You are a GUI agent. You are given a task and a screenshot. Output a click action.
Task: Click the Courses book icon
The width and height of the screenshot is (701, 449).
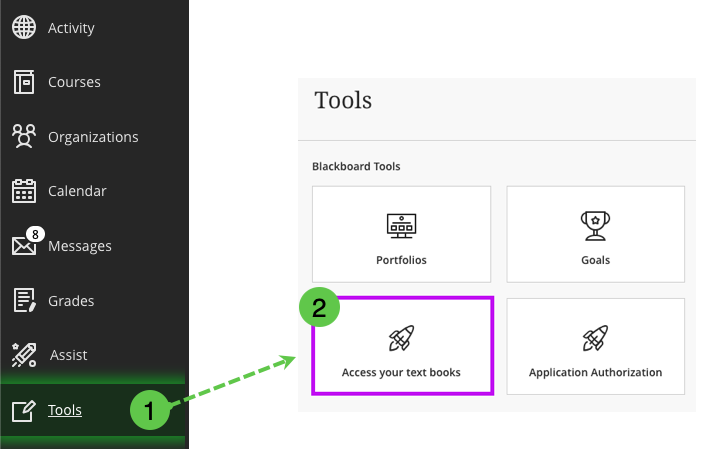pos(24,82)
